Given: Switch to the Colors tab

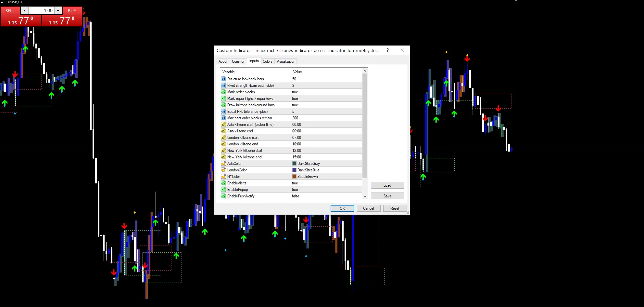Looking at the screenshot, I should tap(268, 61).
